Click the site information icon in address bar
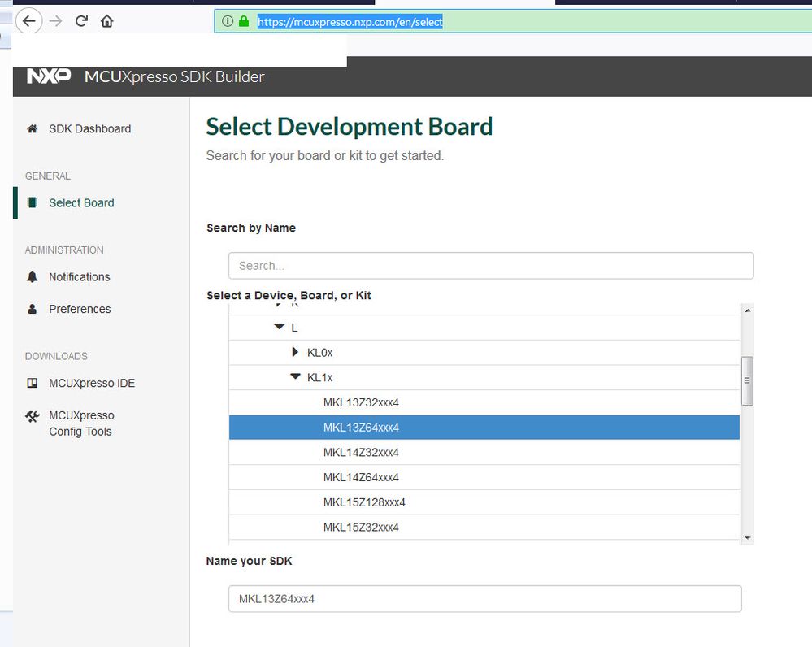Viewport: 812px width, 647px height. tap(228, 21)
